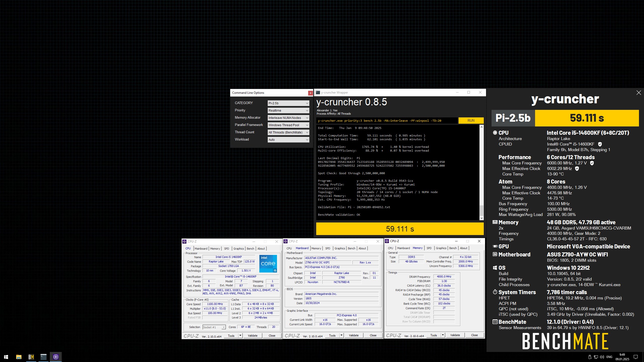This screenshot has height=362, width=644.
Task: Close the Command Line Options window
Action: [310, 93]
